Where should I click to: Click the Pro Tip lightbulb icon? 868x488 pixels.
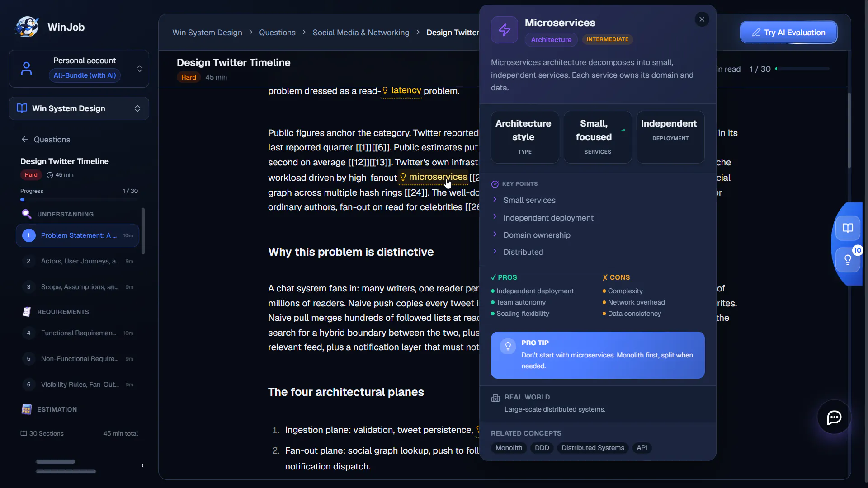[x=508, y=347]
